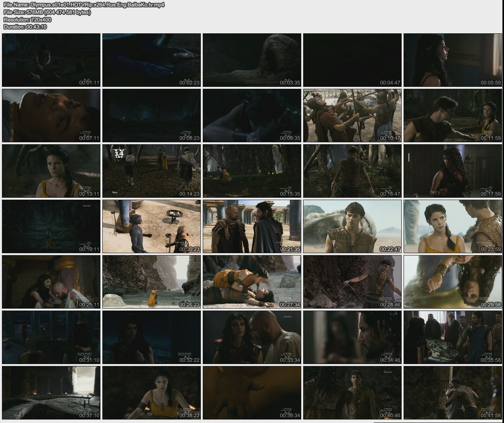The height and width of the screenshot is (423, 504).
Task: Select the statue scene frame at 00:20:23
Action: click(x=152, y=226)
